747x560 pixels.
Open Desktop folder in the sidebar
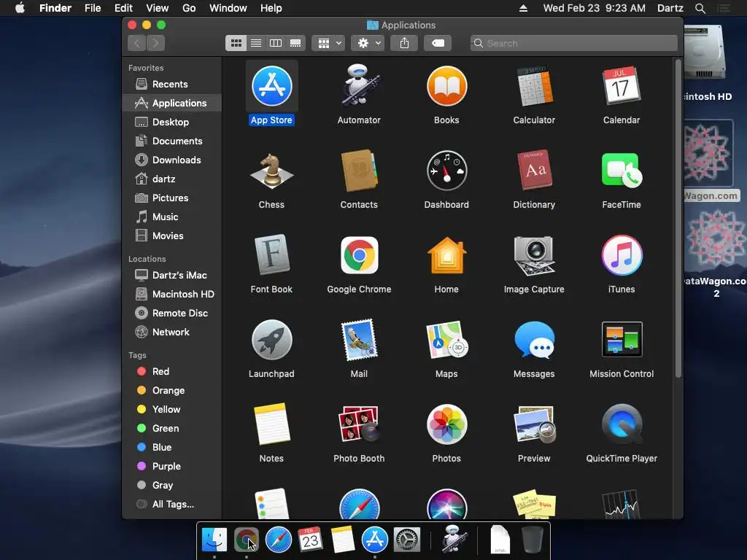pyautogui.click(x=172, y=122)
